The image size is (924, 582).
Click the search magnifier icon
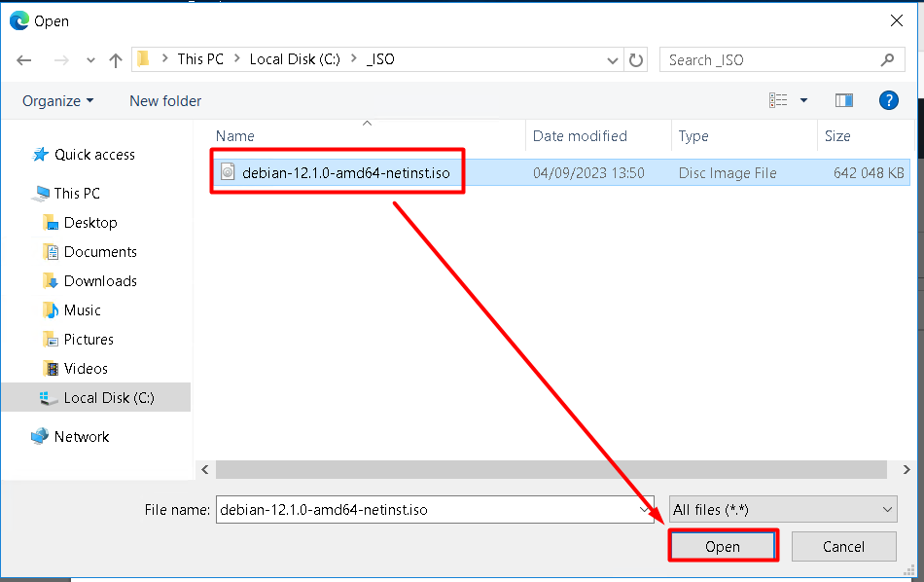point(887,59)
